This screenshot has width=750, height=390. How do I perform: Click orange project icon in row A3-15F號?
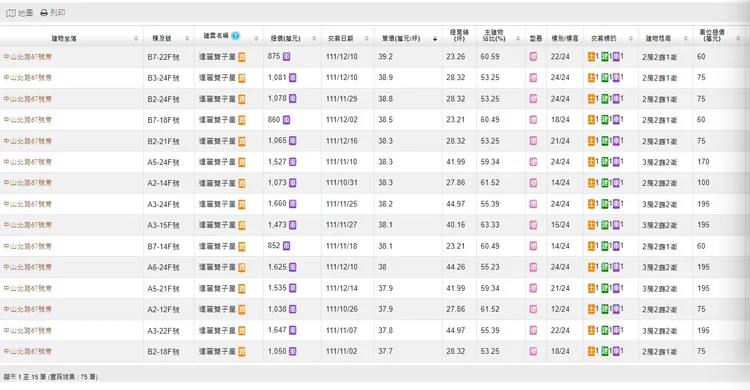coord(242,225)
